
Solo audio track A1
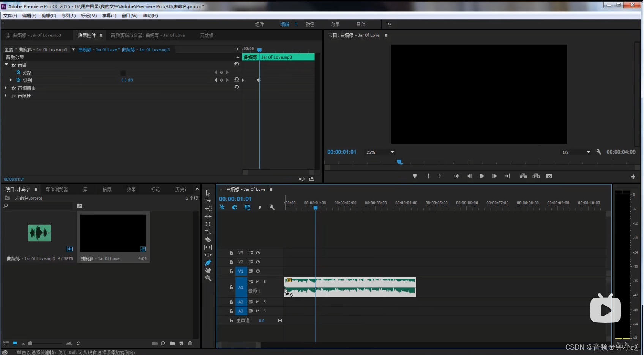[x=265, y=282]
